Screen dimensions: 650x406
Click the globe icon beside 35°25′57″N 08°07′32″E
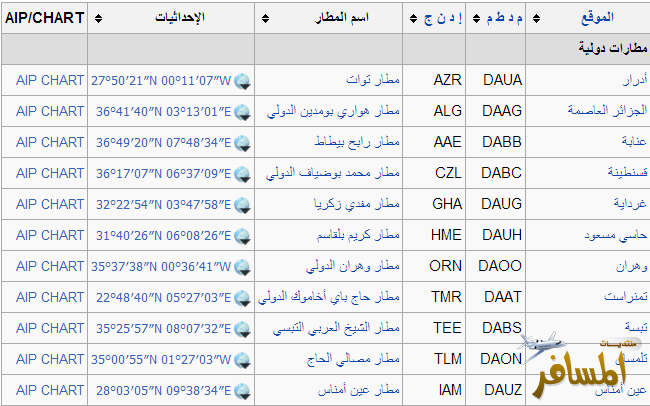click(242, 329)
